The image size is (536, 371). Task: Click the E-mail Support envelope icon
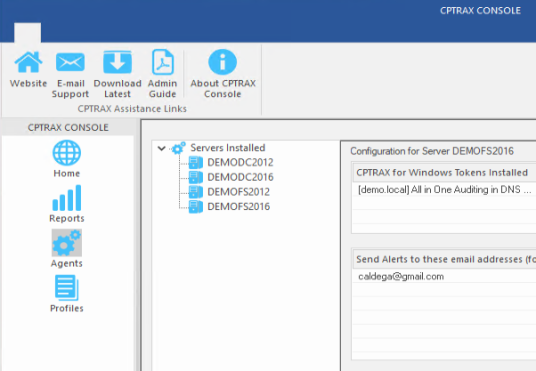point(70,62)
